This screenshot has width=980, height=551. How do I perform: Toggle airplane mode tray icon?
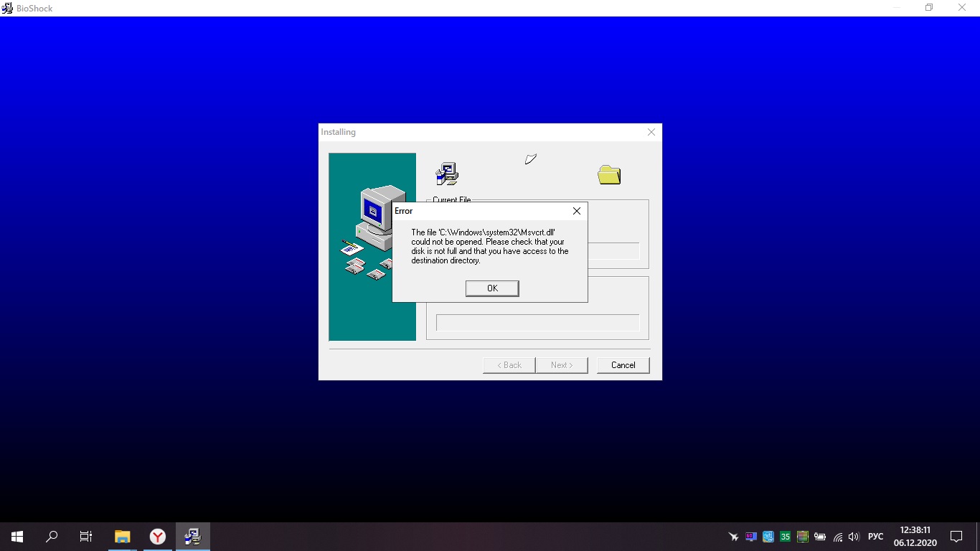[x=733, y=537]
